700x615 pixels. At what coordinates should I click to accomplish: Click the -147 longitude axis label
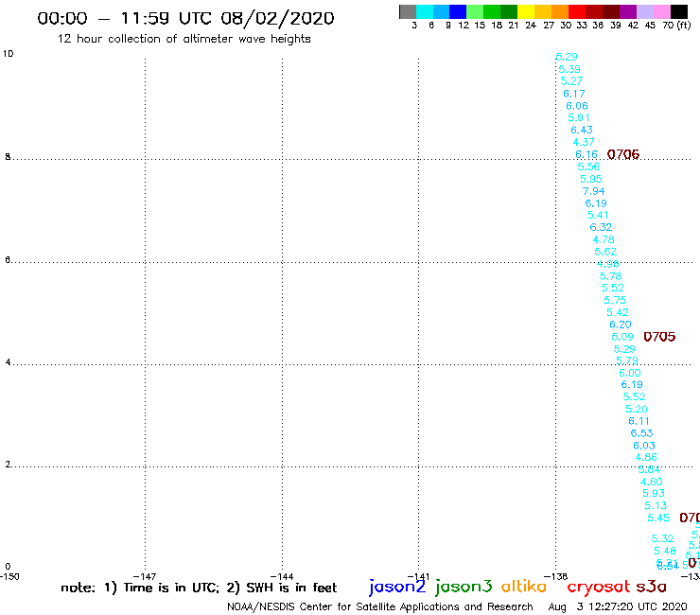pyautogui.click(x=145, y=576)
